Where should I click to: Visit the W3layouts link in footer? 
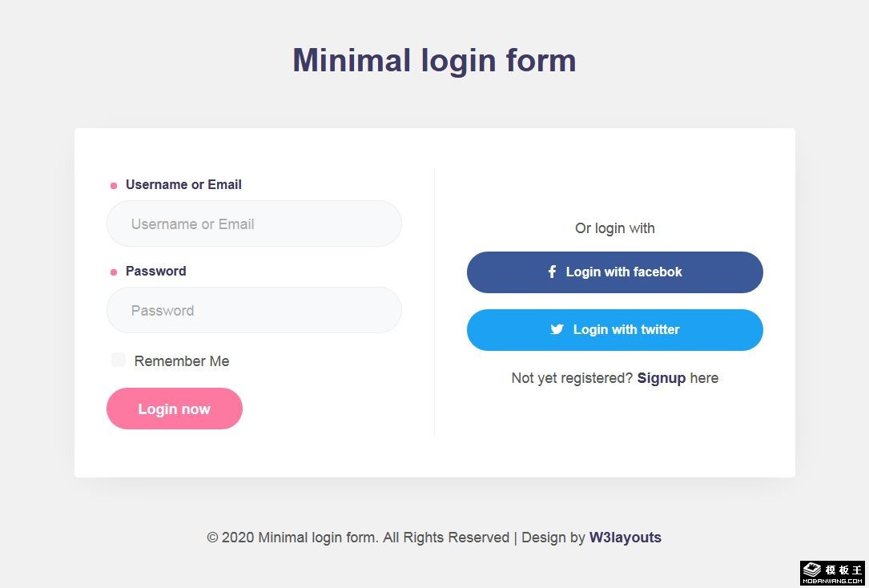point(626,538)
